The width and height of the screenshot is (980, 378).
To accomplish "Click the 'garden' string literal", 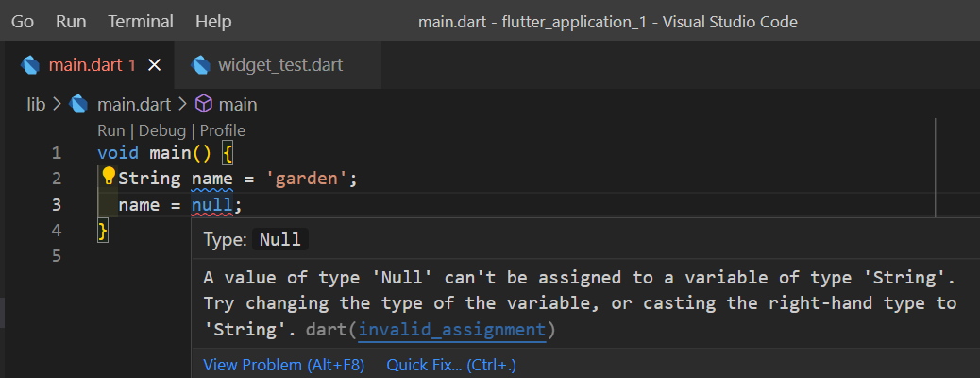I will click(x=306, y=179).
